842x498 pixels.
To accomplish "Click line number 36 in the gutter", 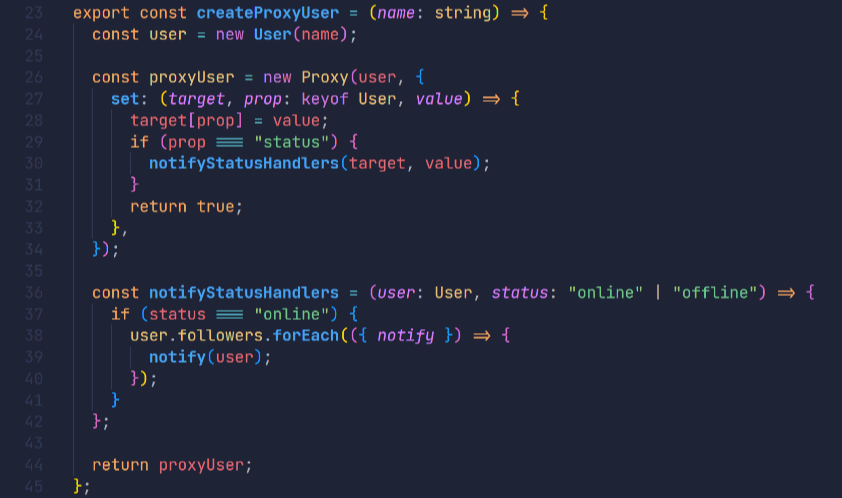I will pyautogui.click(x=33, y=292).
